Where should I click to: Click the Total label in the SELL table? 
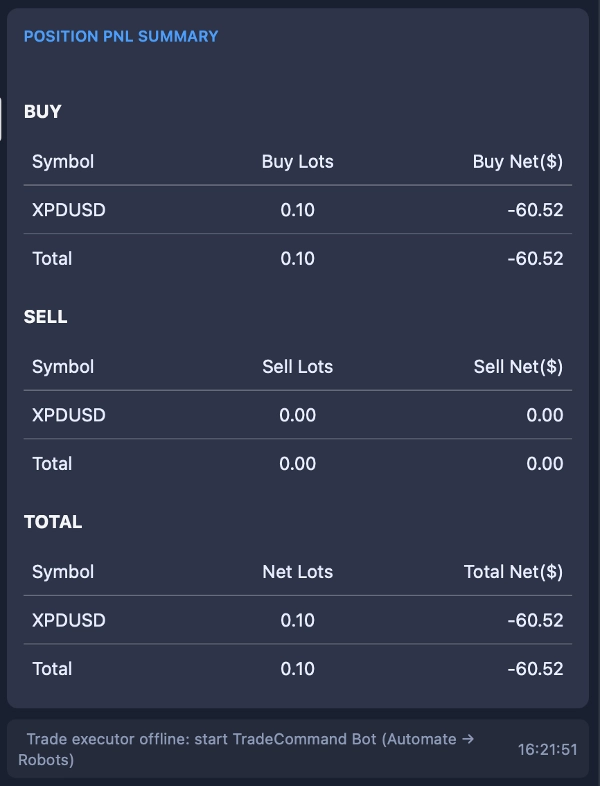[52, 463]
